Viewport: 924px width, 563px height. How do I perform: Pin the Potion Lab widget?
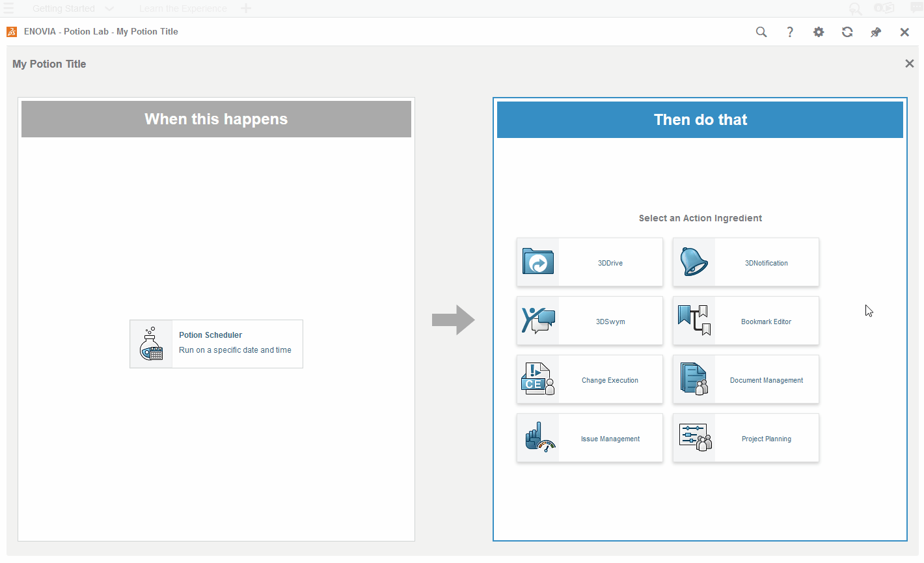[876, 32]
